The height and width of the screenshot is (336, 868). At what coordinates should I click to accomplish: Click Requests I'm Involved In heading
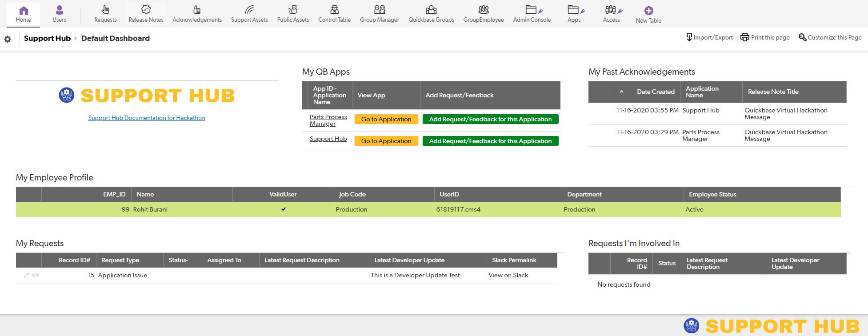[x=634, y=243]
